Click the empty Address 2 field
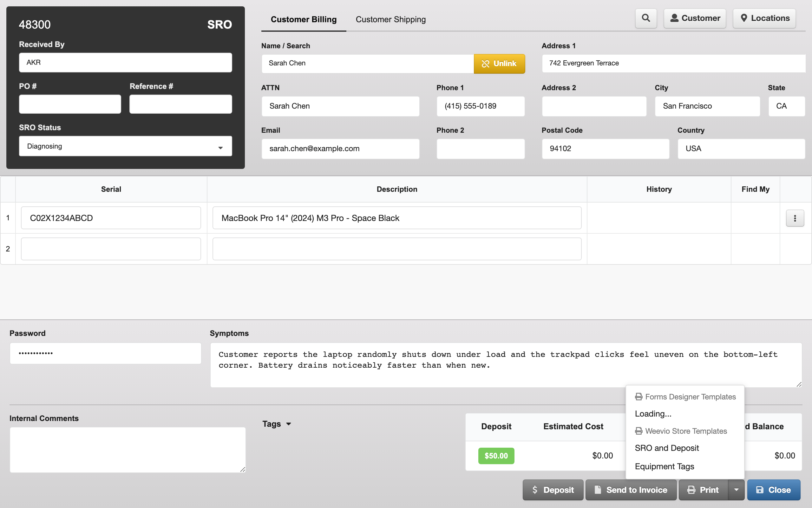The image size is (812, 508). [x=594, y=106]
